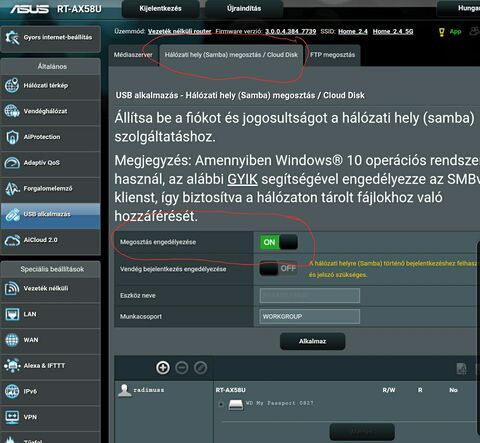Open Gyors internet-beállítás quick setup
Viewport: 480px width, 443px height.
(50, 38)
